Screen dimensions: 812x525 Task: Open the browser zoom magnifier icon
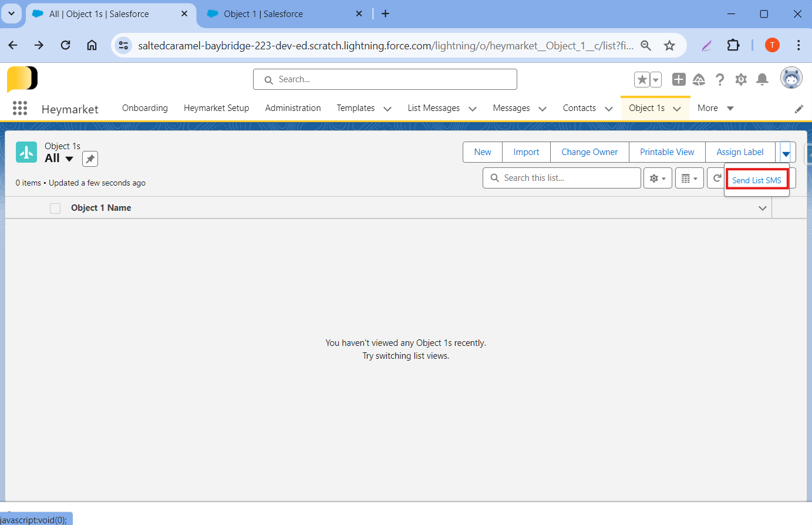[646, 45]
